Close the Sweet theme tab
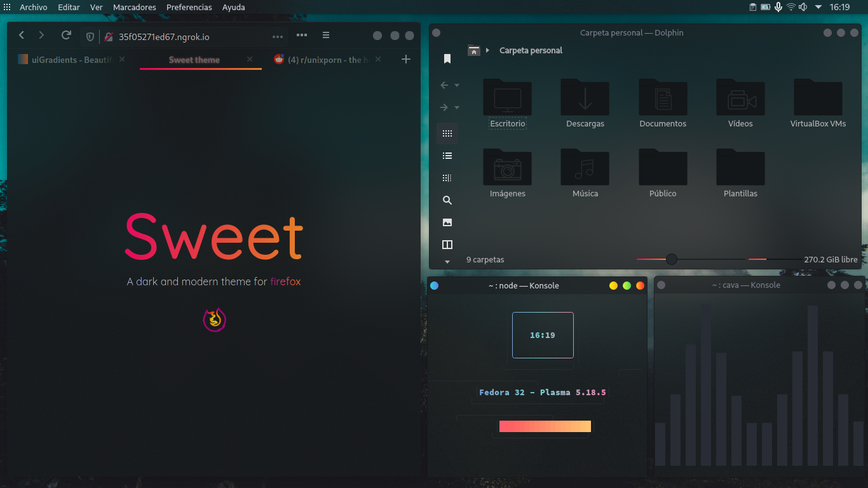This screenshot has width=868, height=488. [250, 59]
